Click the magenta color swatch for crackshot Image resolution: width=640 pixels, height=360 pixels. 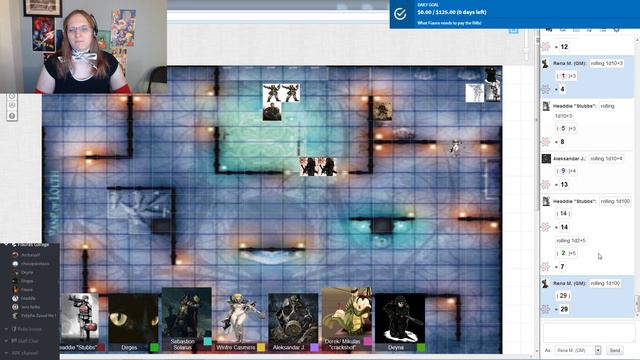pos(367,342)
